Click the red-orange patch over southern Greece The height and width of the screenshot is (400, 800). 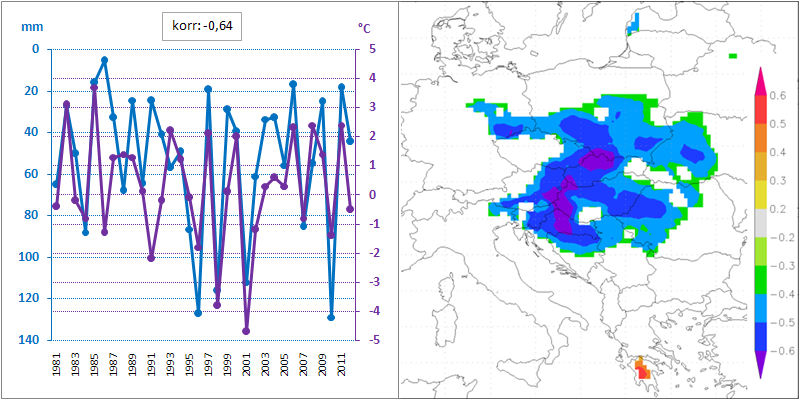pyautogui.click(x=642, y=368)
